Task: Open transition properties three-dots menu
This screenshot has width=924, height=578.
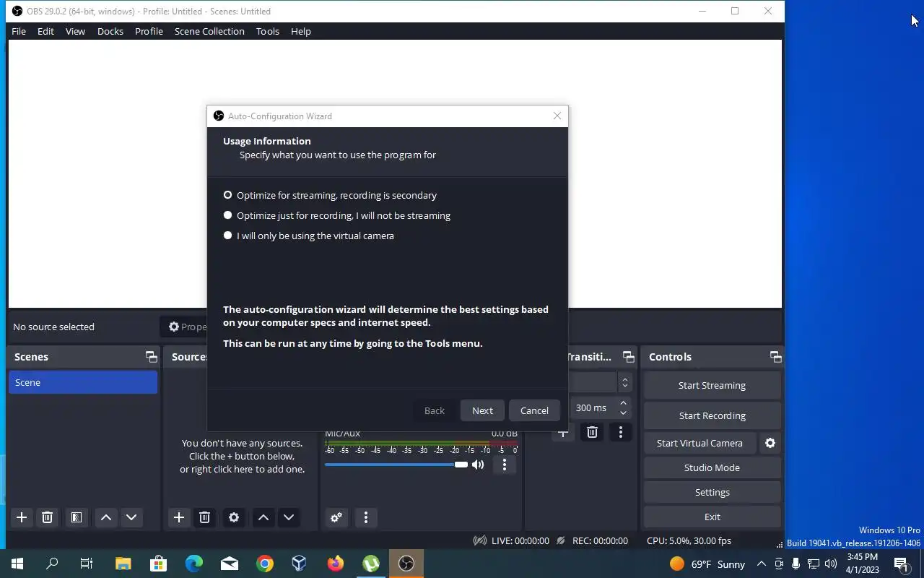Action: (620, 432)
